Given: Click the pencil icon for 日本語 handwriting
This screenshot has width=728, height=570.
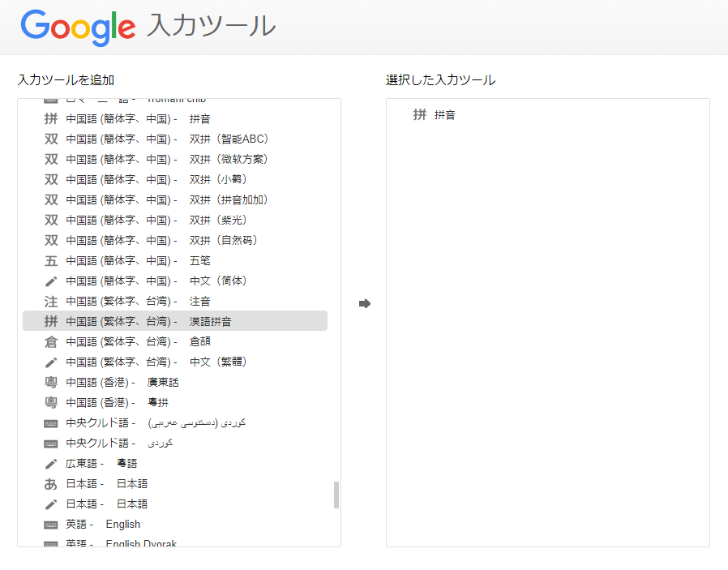Looking at the screenshot, I should coord(51,504).
